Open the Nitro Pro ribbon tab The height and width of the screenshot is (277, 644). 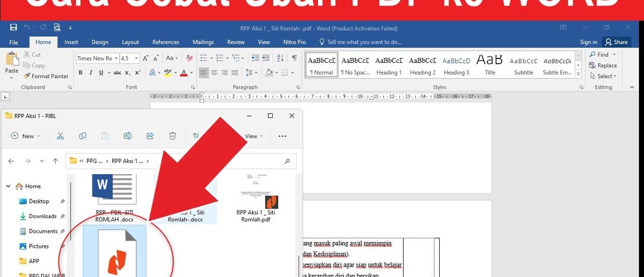pyautogui.click(x=294, y=42)
